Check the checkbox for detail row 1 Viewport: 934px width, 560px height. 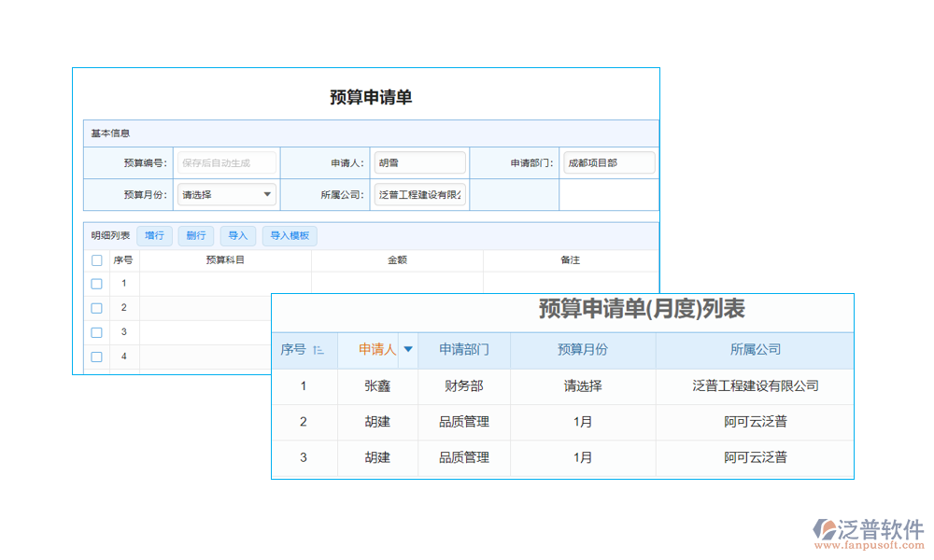[96, 283]
